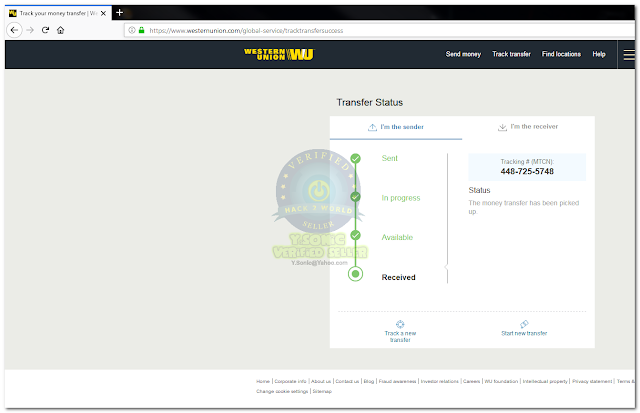Open Sitemap footer link
The height and width of the screenshot is (413, 640).
322,391
